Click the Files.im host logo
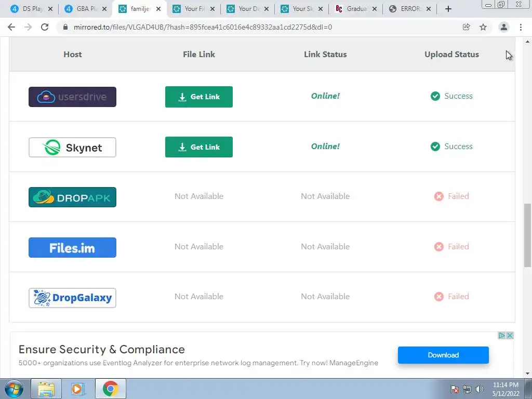Screen dimensions: 532x399 pyautogui.click(x=72, y=248)
